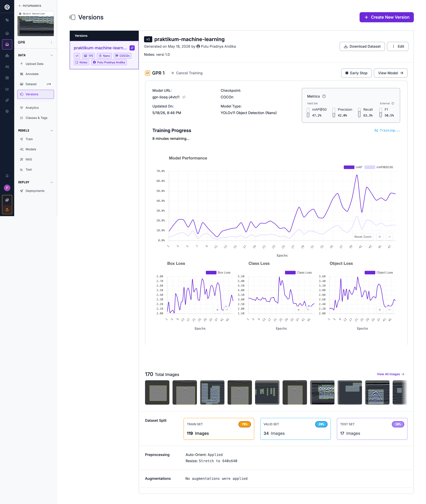426x504 pixels.
Task: Toggle the mAP legend swatch
Action: 349,167
